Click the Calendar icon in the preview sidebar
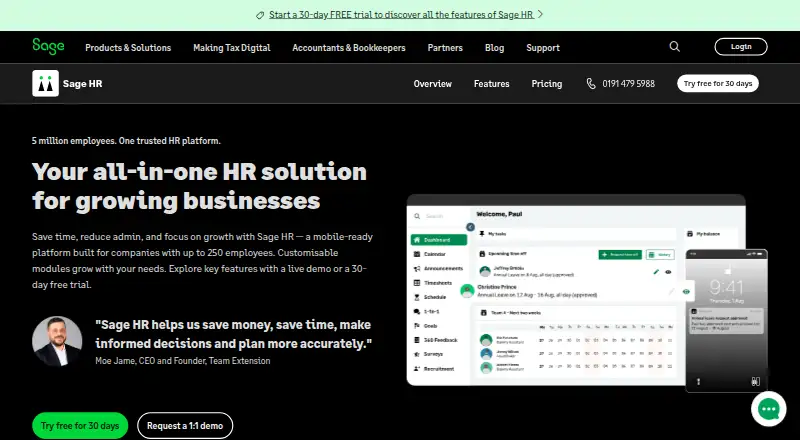This screenshot has width=800, height=440. pos(417,254)
